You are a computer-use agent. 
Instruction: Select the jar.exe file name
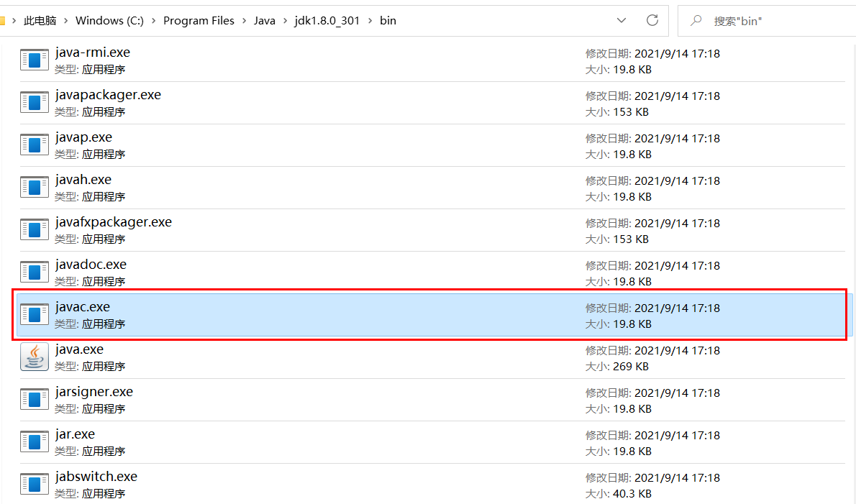pos(75,434)
